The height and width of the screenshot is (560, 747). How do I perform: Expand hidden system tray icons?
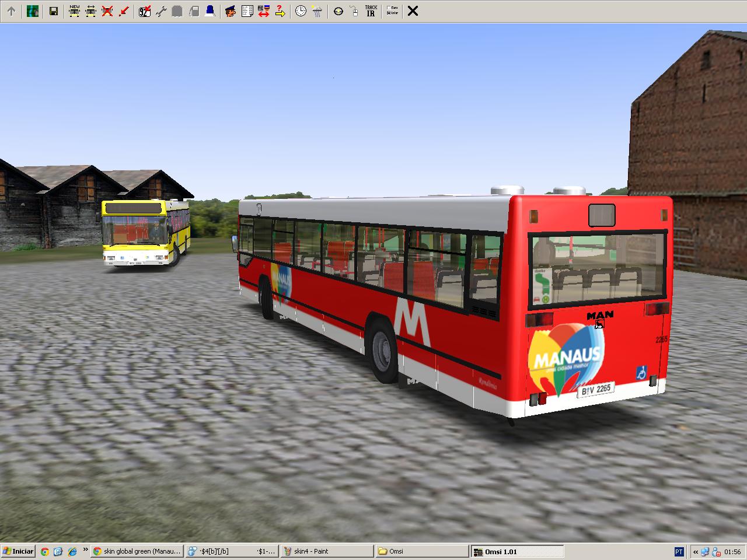pyautogui.click(x=696, y=551)
